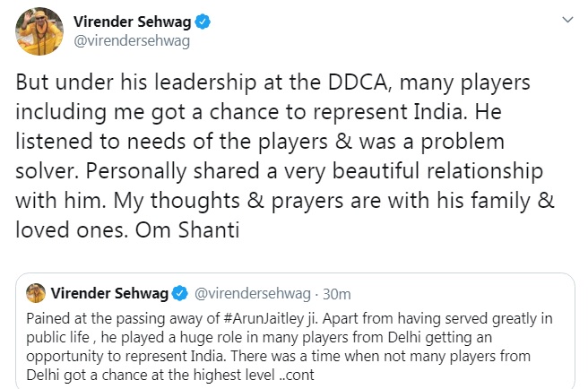
Task: Click "Om Shanti" ending the main tweet
Action: (187, 230)
